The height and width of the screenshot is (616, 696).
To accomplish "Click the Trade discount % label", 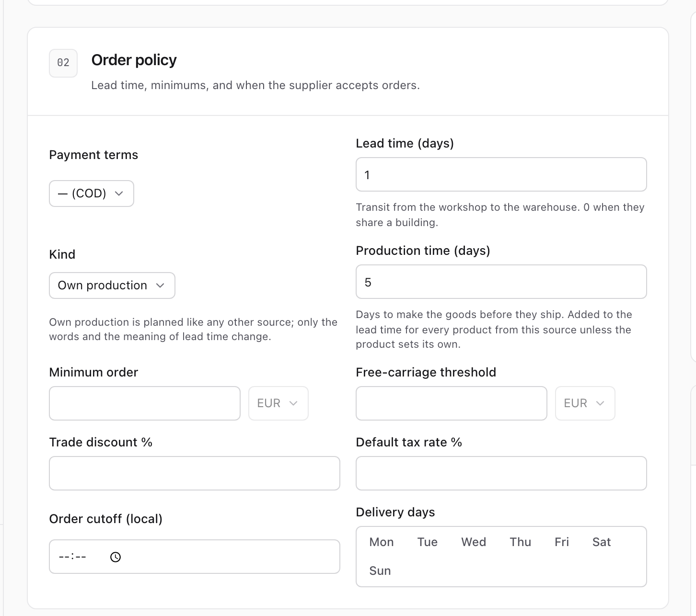I will pos(101,442).
